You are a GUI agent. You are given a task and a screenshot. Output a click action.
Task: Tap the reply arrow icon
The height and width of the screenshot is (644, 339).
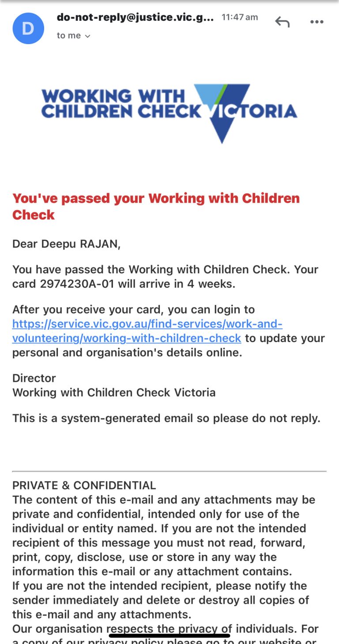282,22
